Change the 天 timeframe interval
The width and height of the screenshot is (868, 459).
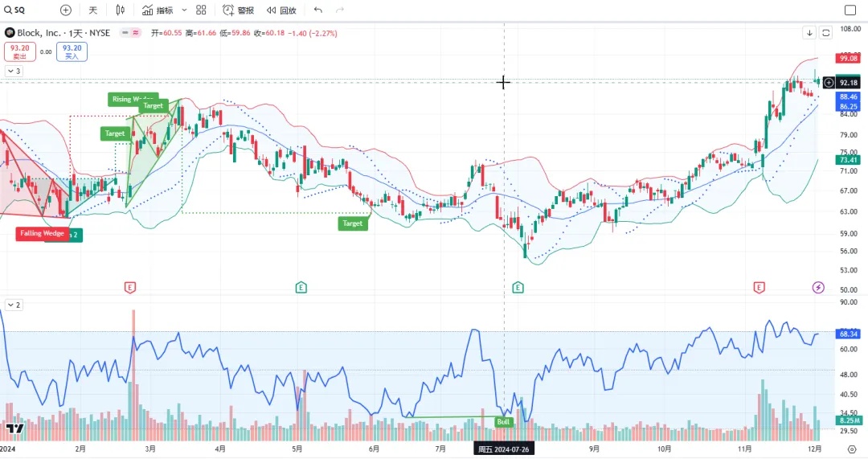point(92,10)
